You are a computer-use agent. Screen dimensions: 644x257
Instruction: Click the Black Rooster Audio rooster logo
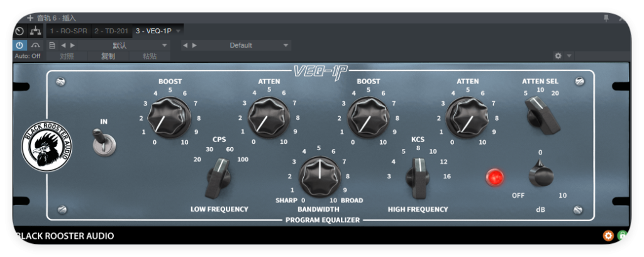pyautogui.click(x=47, y=146)
